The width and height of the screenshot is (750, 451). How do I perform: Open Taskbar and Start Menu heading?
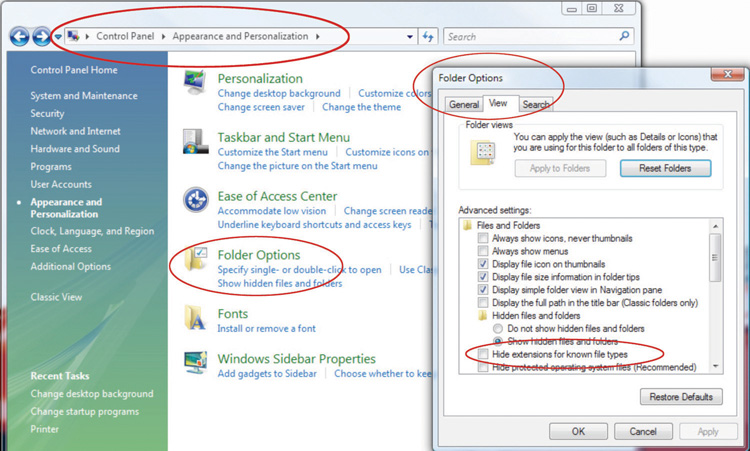click(284, 137)
